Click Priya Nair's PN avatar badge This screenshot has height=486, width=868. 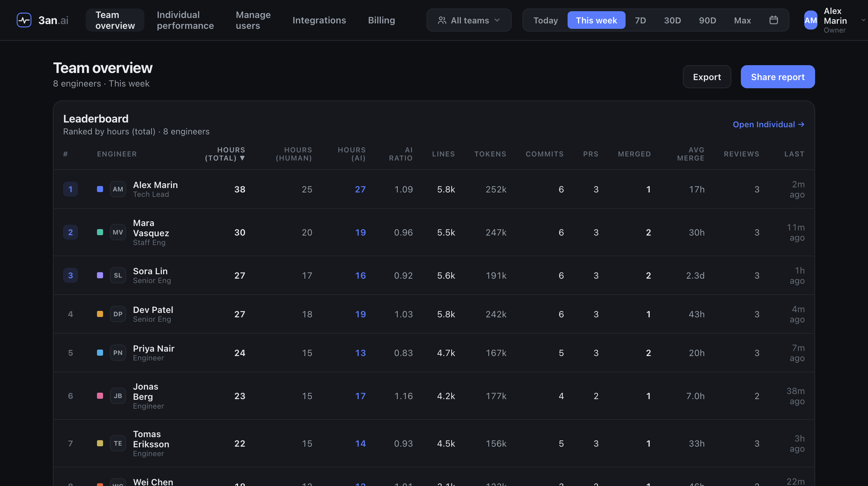pos(118,353)
